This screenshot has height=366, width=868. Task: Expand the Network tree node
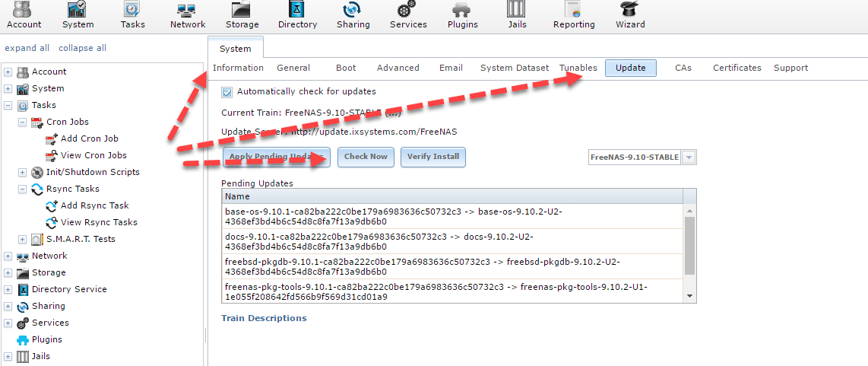pyautogui.click(x=8, y=256)
